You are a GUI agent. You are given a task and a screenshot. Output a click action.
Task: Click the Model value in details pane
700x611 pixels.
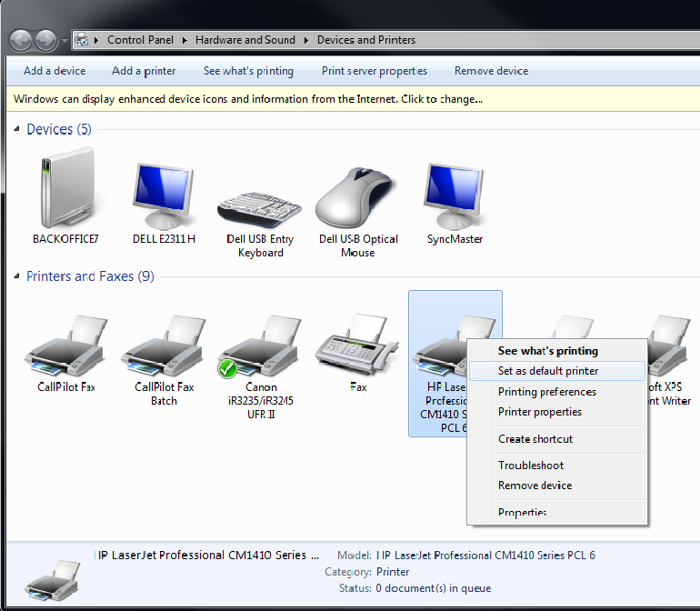[485, 556]
